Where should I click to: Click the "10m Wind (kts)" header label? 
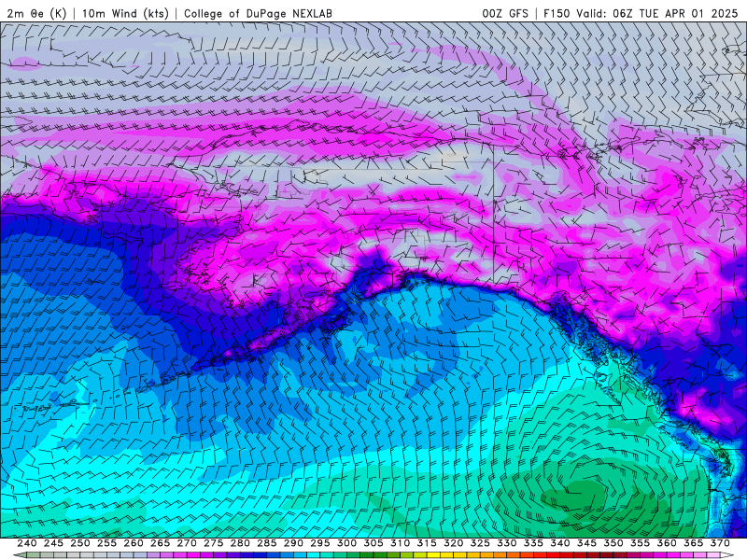125,13
